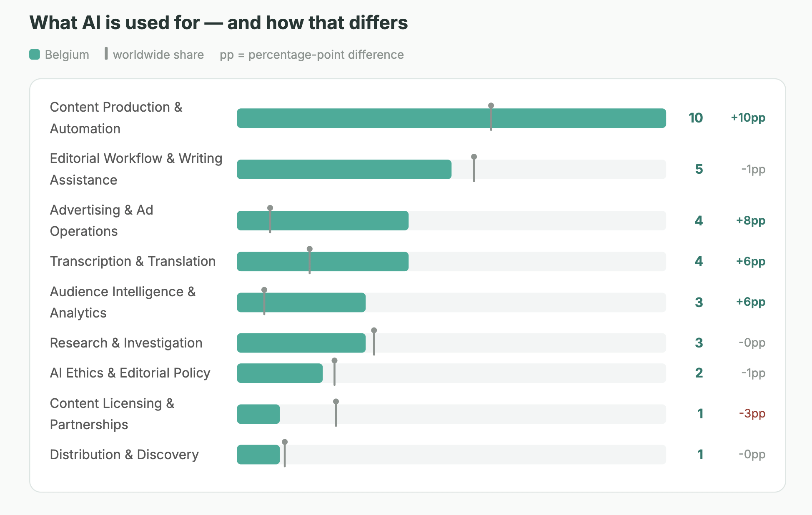Select the AI Ethics & Editorial Policy bar

[x=280, y=373]
